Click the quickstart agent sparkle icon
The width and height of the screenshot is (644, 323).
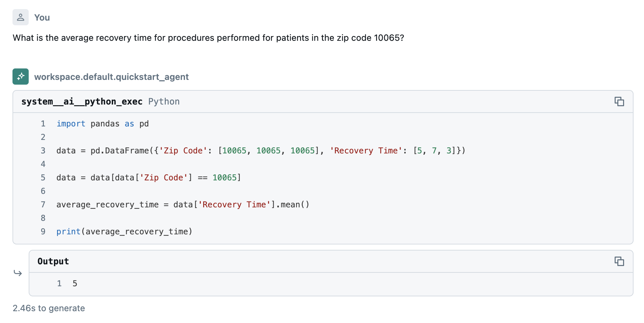pyautogui.click(x=21, y=77)
